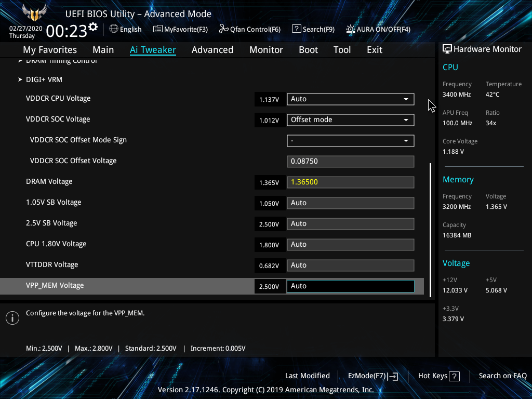Open Search(F9) question mark icon

click(296, 29)
